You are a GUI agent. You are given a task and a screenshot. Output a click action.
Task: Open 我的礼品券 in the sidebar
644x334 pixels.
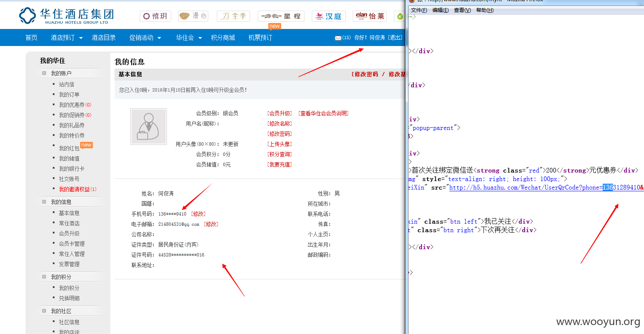(72, 125)
